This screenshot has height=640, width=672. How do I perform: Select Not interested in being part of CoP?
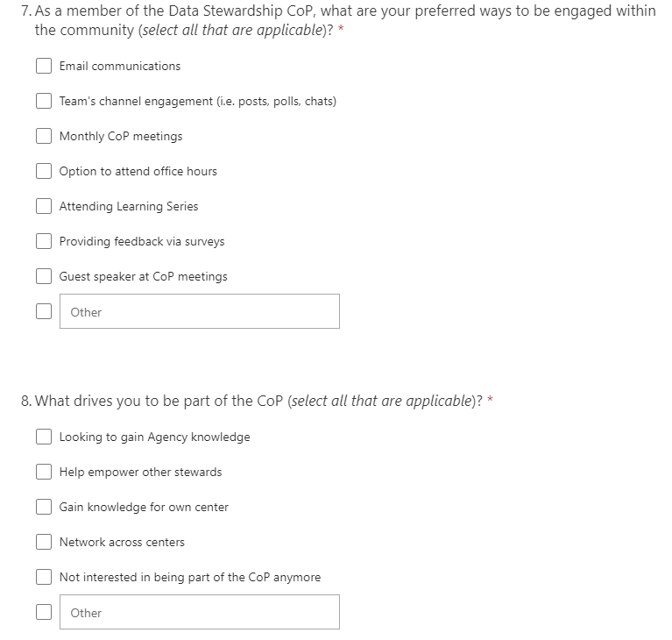pyautogui.click(x=44, y=578)
